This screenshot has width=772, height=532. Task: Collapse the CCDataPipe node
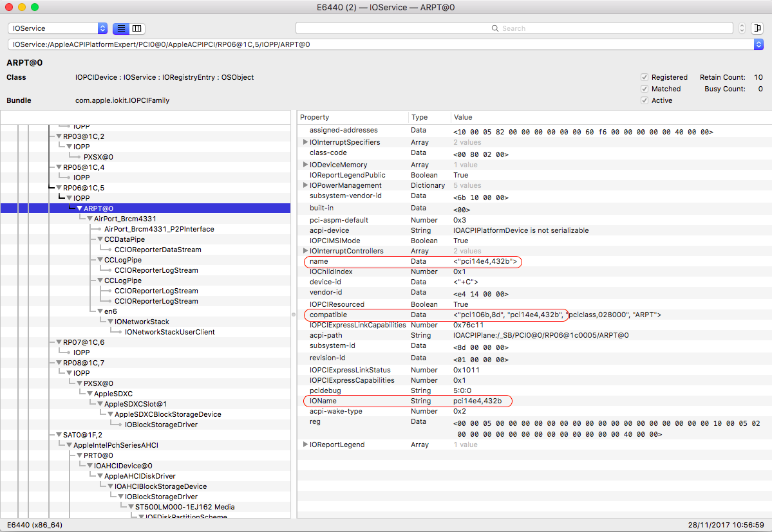point(100,239)
